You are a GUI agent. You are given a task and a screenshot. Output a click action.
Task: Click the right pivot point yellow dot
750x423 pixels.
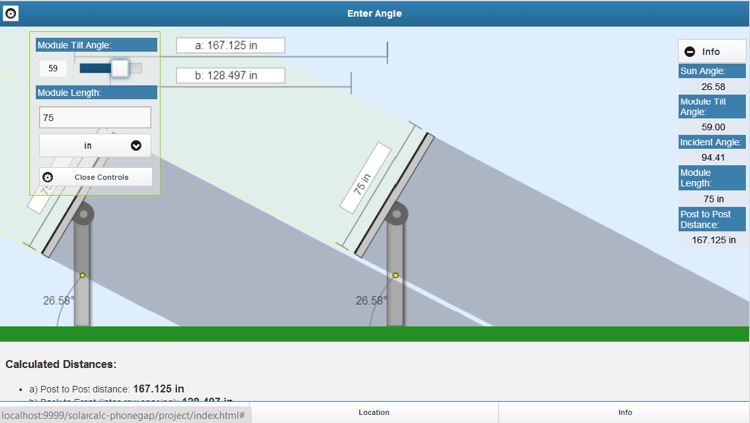coord(395,275)
